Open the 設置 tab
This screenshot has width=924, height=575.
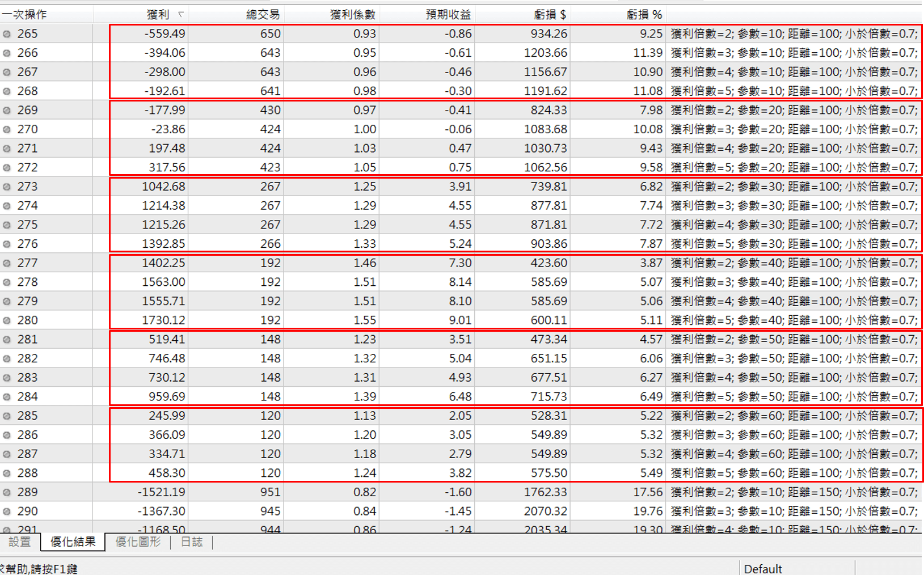click(x=20, y=542)
